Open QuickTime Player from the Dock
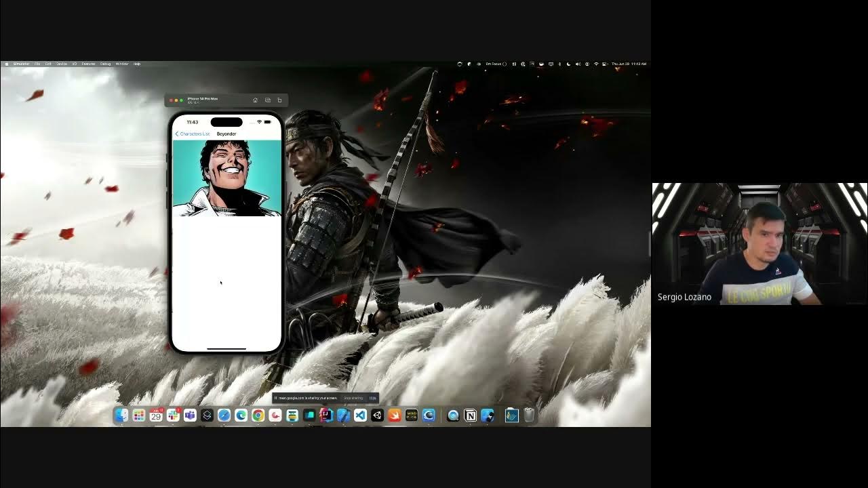868x488 pixels. pyautogui.click(x=453, y=415)
